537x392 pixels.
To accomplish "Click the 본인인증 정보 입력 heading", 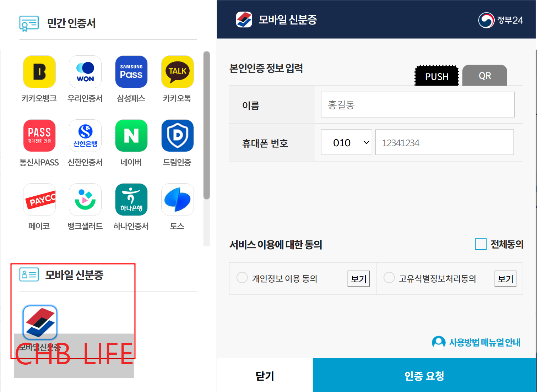I will [266, 68].
